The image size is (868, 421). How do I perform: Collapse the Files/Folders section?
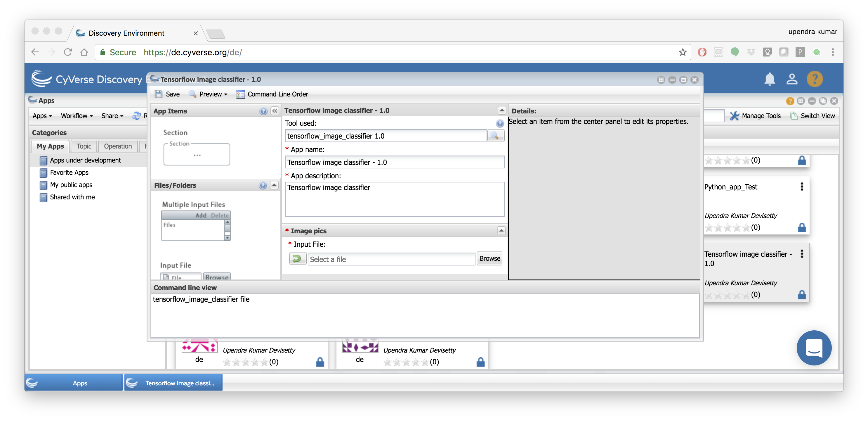point(274,185)
